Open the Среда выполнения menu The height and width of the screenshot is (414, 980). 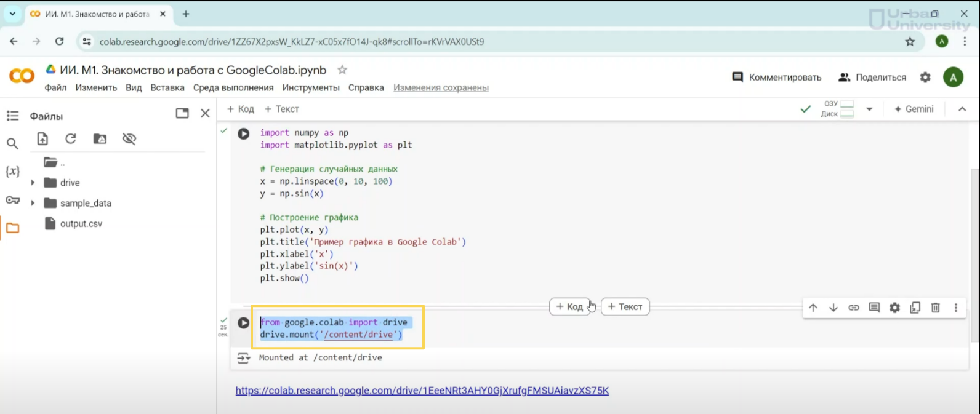click(x=233, y=88)
